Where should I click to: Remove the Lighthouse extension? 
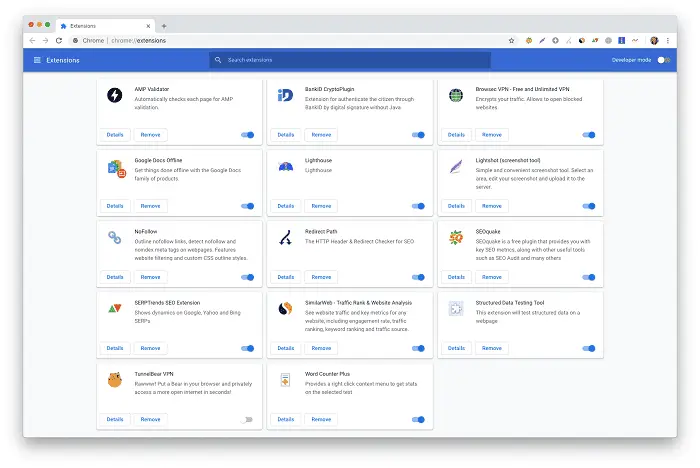(x=321, y=206)
